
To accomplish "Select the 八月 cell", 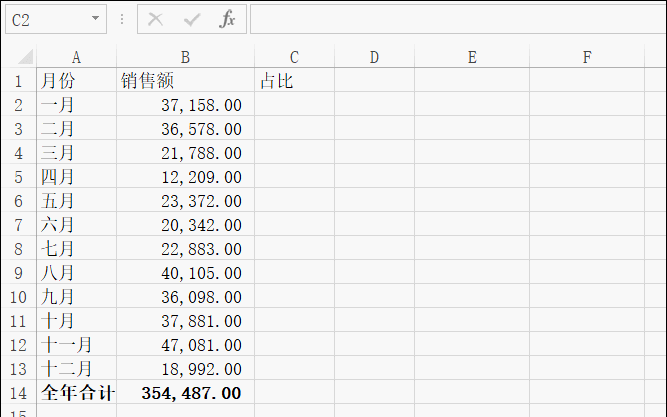I will (x=77, y=273).
